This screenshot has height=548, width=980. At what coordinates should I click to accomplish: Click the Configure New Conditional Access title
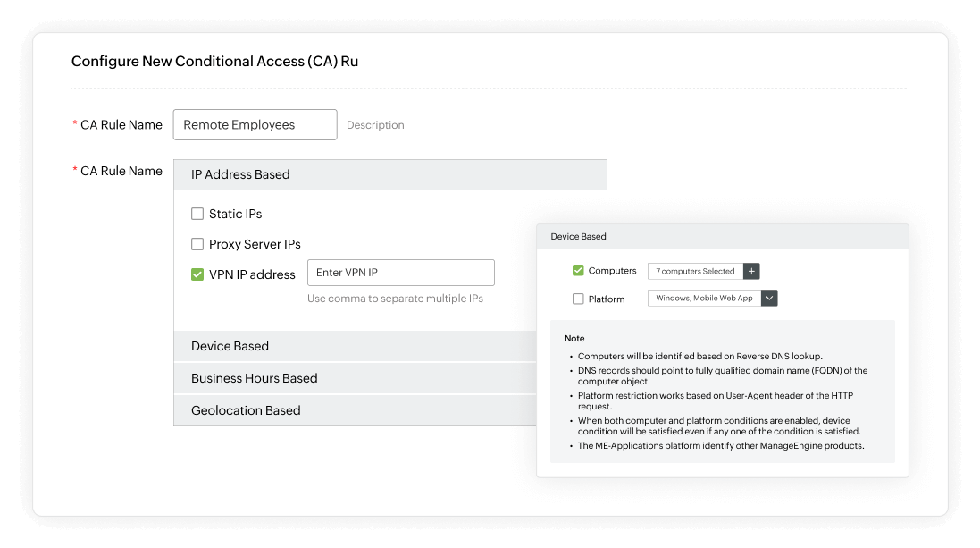(x=214, y=62)
